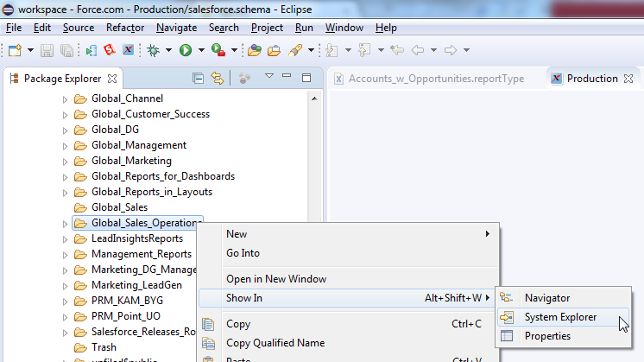Open the External Tools dropdown arrow
Viewport: 644px width, 362px height.
tap(234, 50)
